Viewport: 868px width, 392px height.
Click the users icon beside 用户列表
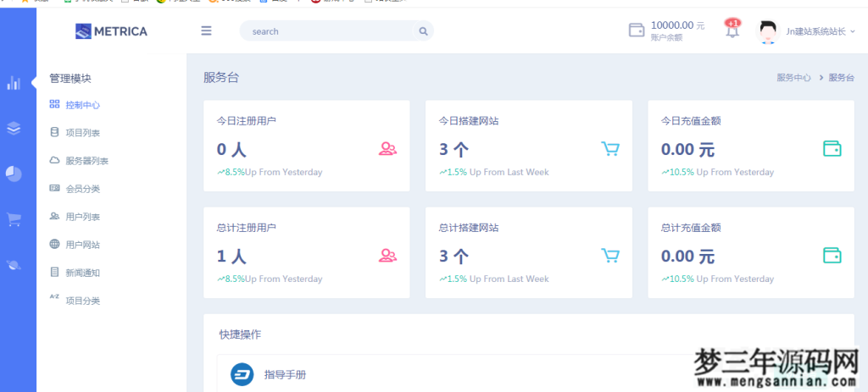tap(54, 216)
